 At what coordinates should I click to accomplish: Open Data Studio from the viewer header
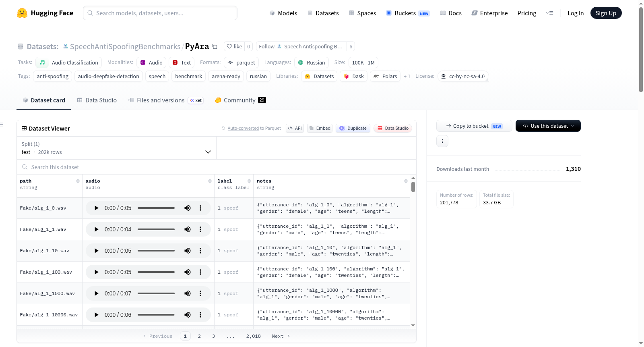(x=393, y=128)
